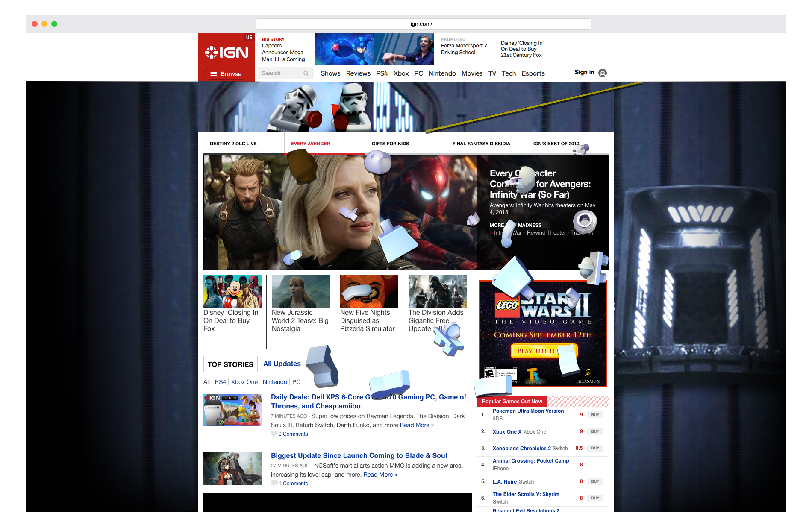Click the Mega Man thumbnail image
Image resolution: width=812 pixels, height=522 pixels.
[344, 49]
